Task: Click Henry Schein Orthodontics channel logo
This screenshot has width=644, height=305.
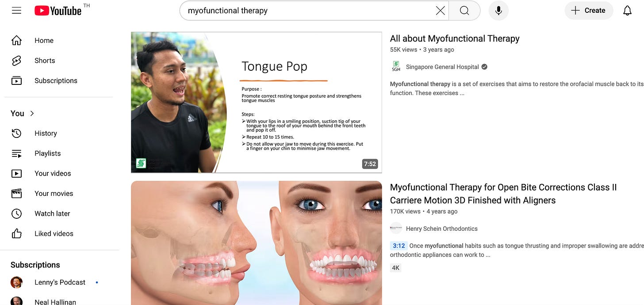Action: 396,229
